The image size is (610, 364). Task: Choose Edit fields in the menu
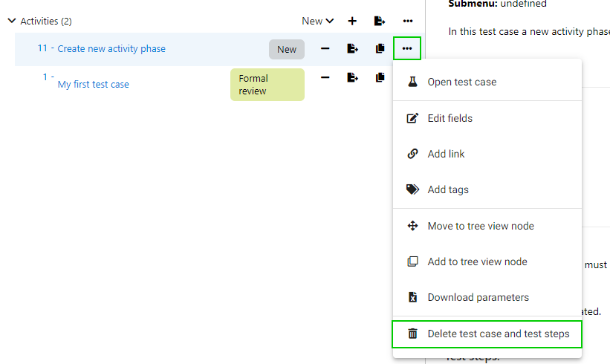click(450, 118)
